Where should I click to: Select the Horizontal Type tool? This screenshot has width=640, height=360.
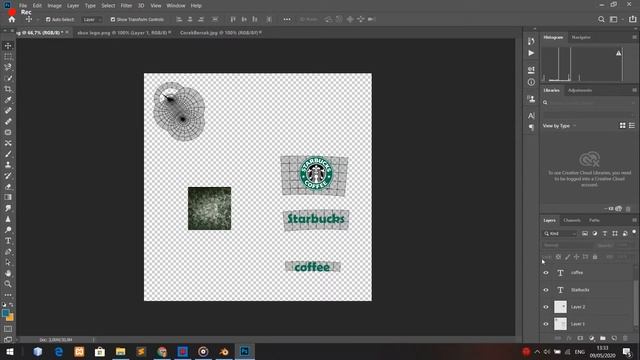tap(8, 241)
